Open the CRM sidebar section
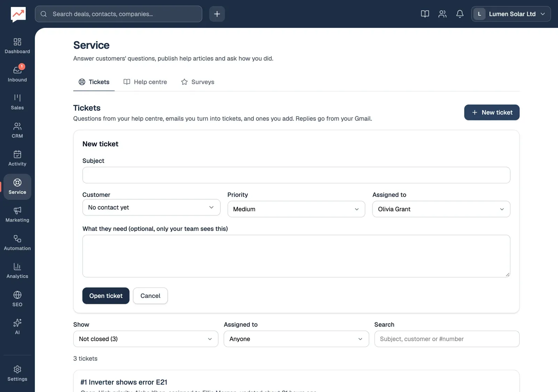 tap(17, 130)
